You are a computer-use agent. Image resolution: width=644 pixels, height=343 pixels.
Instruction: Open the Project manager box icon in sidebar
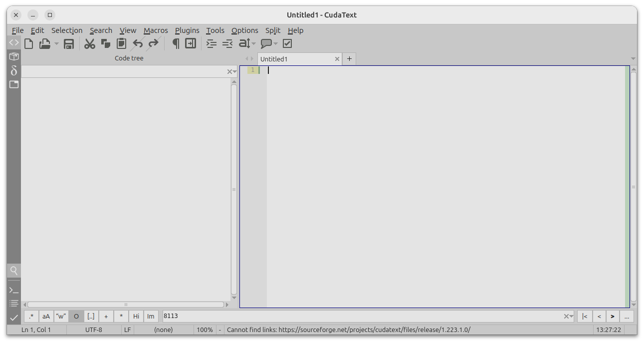[x=14, y=56]
